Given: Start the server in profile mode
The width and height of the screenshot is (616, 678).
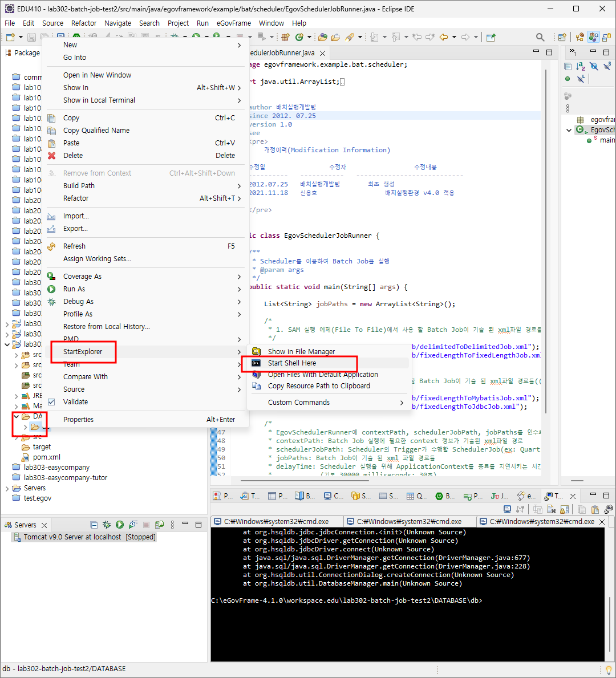Looking at the screenshot, I should (133, 525).
